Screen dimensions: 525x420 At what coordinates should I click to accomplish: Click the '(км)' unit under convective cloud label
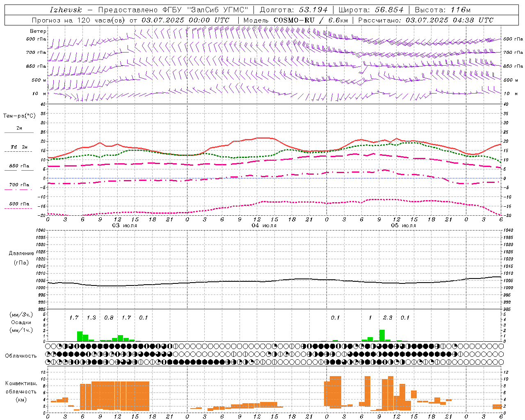point(21,399)
